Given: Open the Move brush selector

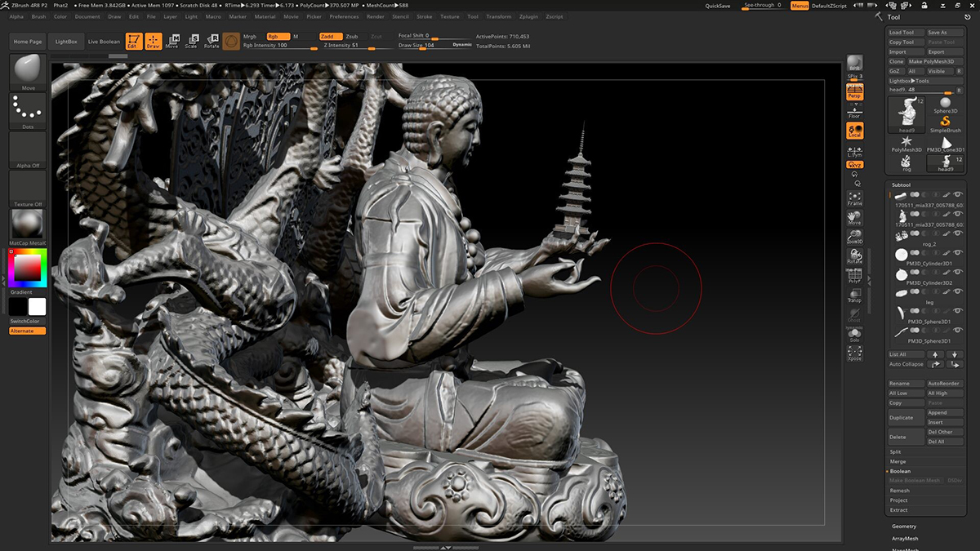Looking at the screenshot, I should [28, 72].
